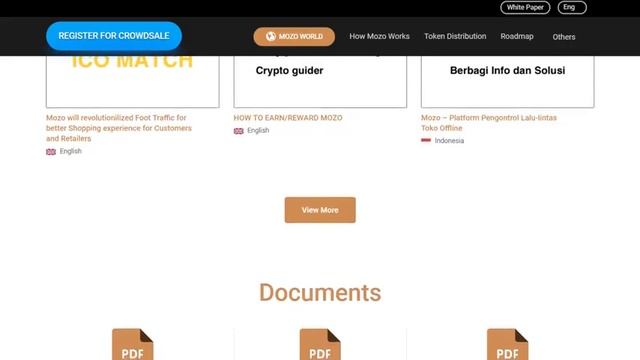Open the middle PDF document icon
The width and height of the screenshot is (640, 360).
[x=320, y=344]
